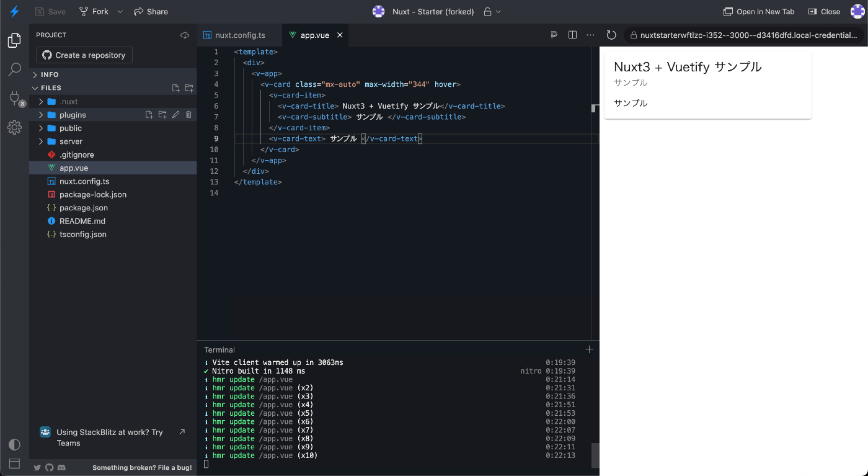Image resolution: width=868 pixels, height=476 pixels.
Task: Click the project avatar next to title
Action: pyautogui.click(x=378, y=11)
